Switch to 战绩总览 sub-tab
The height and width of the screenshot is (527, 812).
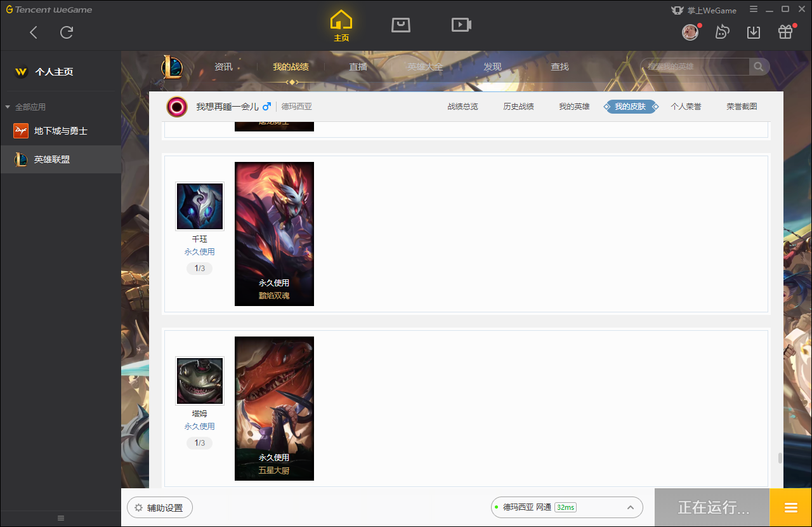click(462, 107)
